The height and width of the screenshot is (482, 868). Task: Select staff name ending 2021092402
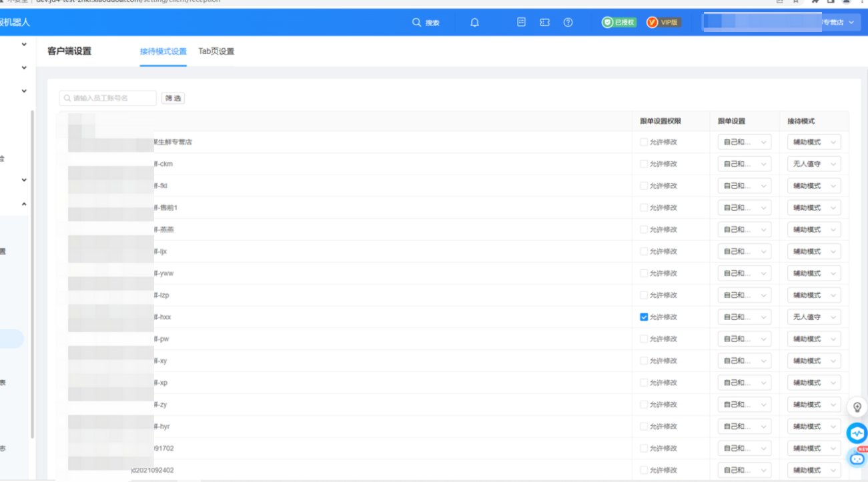pos(153,470)
